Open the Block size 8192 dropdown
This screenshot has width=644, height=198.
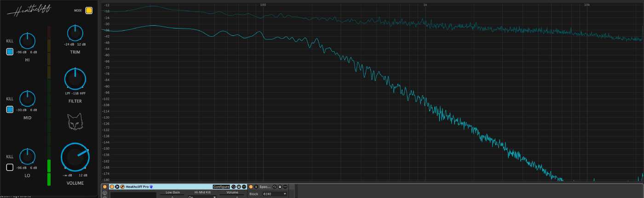(x=274, y=194)
